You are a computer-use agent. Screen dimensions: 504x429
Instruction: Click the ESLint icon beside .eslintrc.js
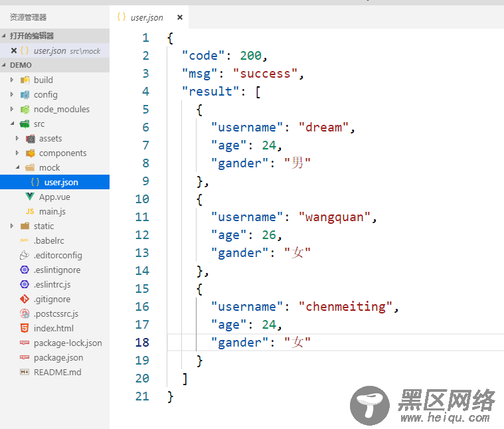pyautogui.click(x=25, y=284)
